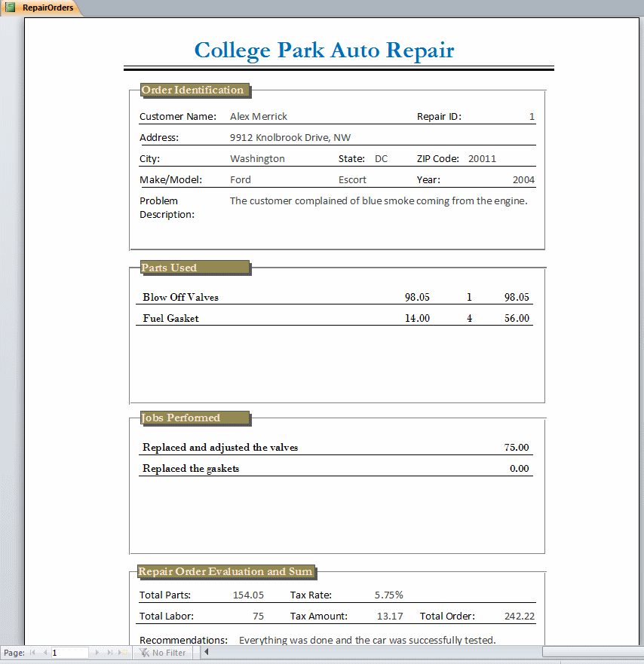Click the navigation arrow with the yellow star
Screen dimensions: 644x664
(122, 653)
